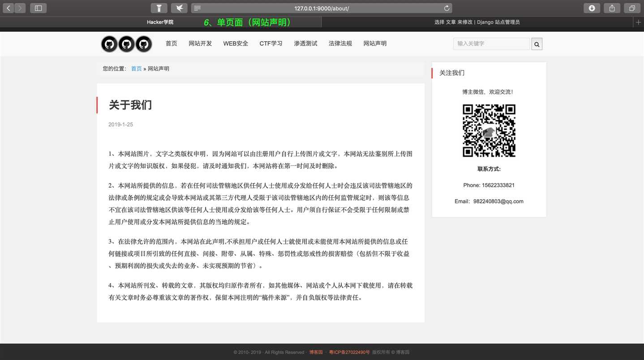Click the search magnifier button
This screenshot has width=644, height=360.
tap(537, 44)
